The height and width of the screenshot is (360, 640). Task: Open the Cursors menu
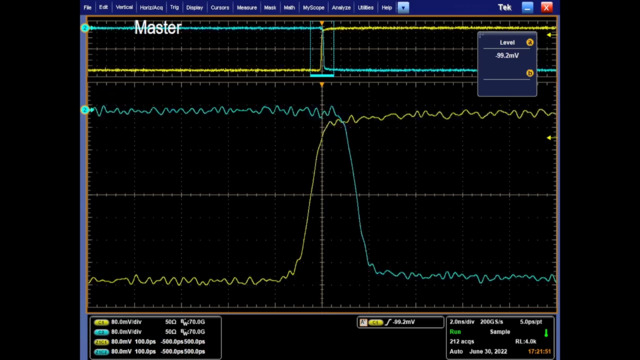[x=220, y=7]
